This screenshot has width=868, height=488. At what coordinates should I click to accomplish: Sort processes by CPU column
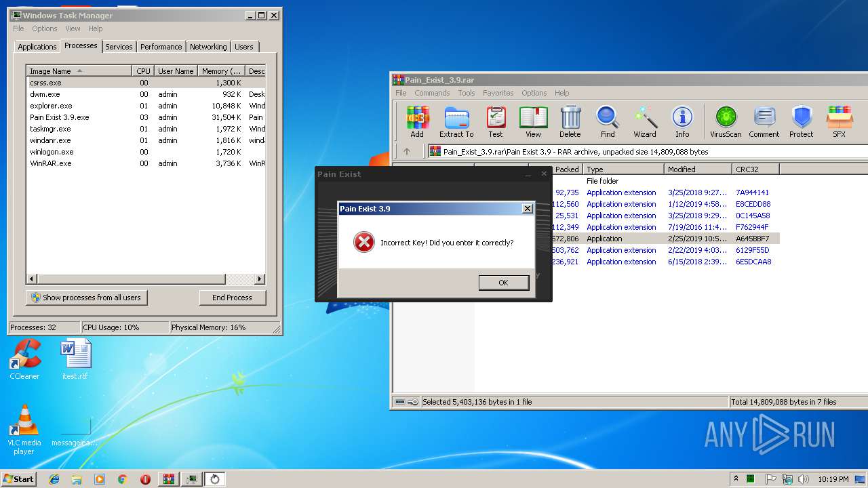143,71
